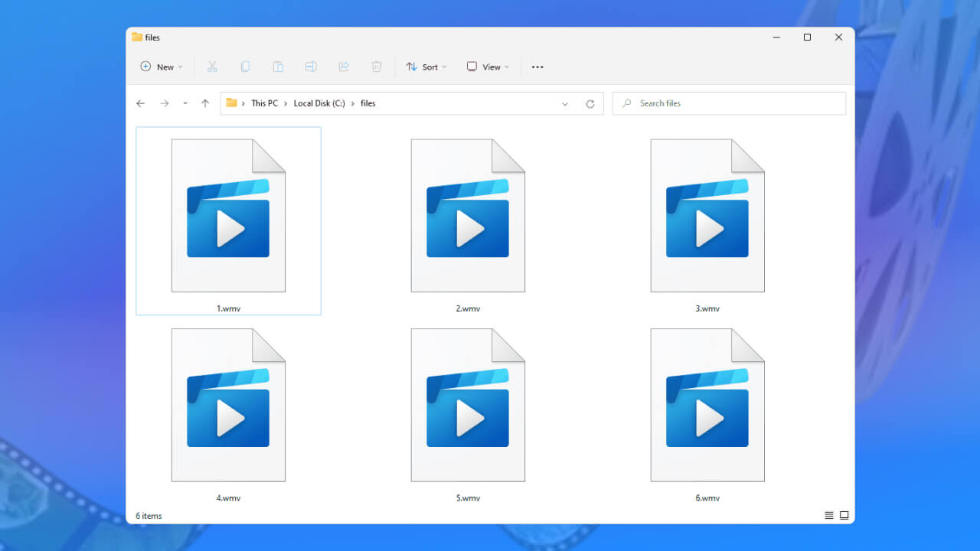Switch to large thumbnails view in status bar
Image resolution: width=980 pixels, height=551 pixels.
[x=844, y=516]
